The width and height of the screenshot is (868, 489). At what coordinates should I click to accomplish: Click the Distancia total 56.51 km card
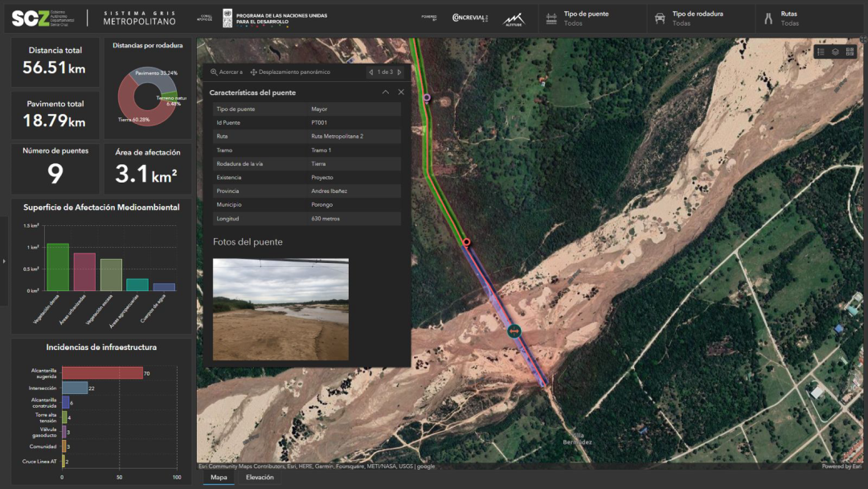pos(55,62)
